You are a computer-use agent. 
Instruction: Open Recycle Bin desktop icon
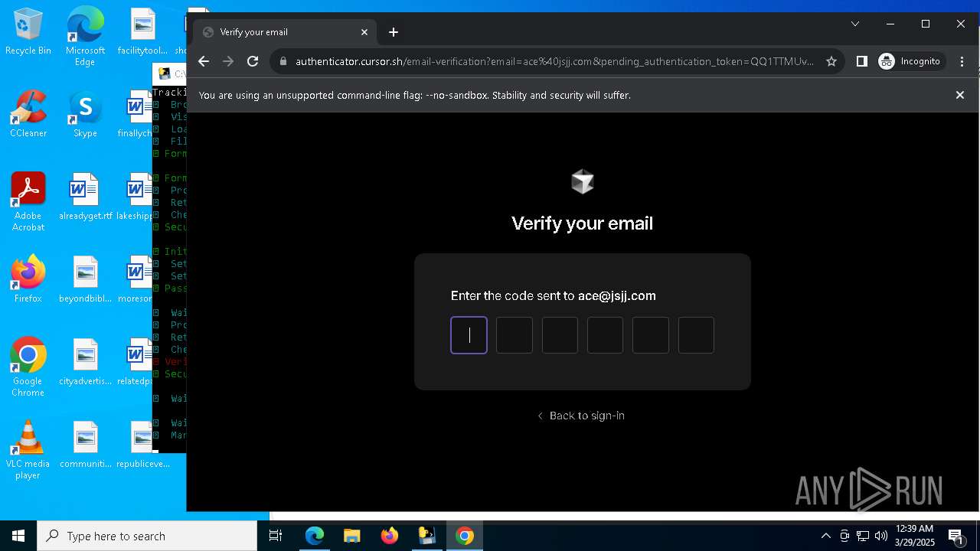[28, 32]
